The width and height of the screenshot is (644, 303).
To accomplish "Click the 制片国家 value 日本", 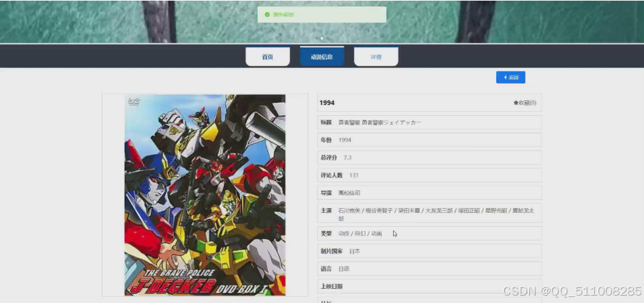I will [x=355, y=251].
